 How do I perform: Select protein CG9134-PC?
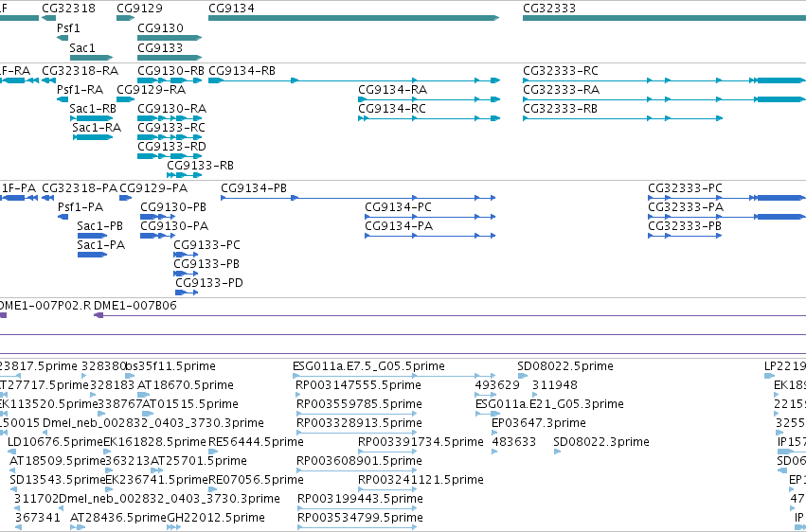pos(430,217)
